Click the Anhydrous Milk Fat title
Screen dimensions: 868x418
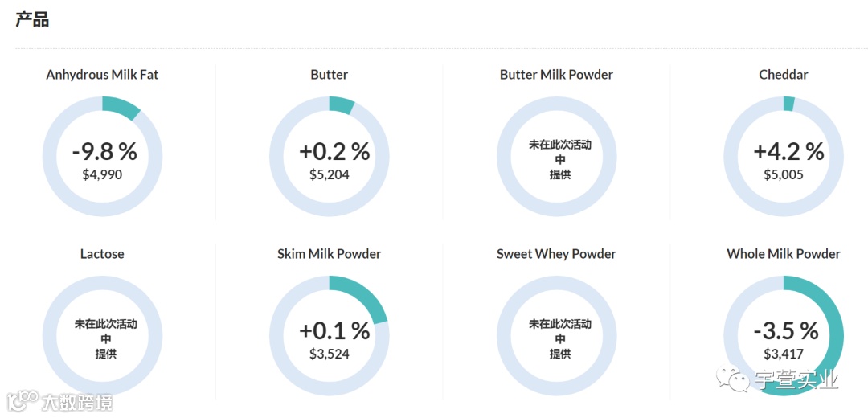pyautogui.click(x=102, y=75)
